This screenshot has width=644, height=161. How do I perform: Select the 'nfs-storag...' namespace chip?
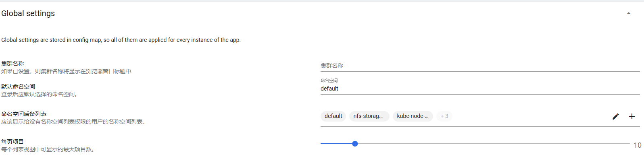(369, 116)
